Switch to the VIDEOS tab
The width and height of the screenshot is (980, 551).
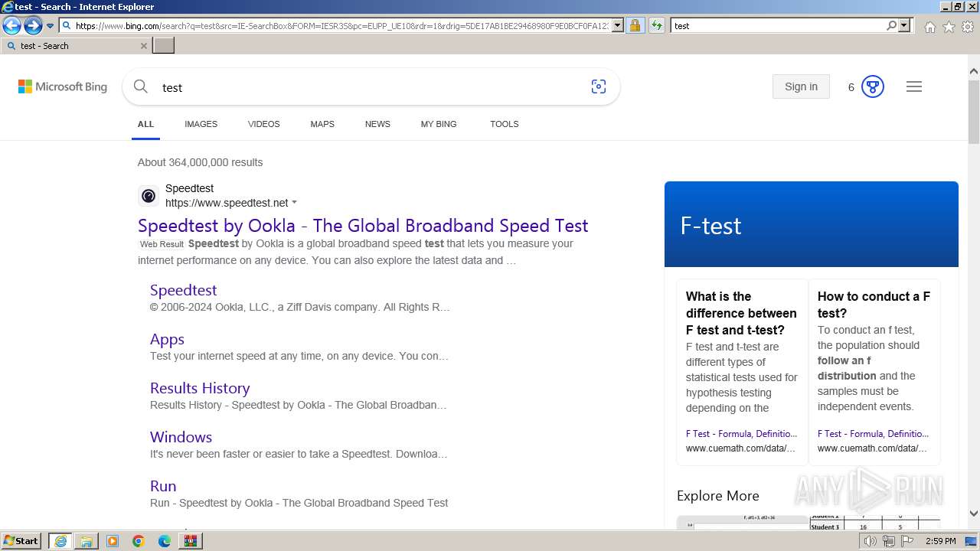(263, 124)
